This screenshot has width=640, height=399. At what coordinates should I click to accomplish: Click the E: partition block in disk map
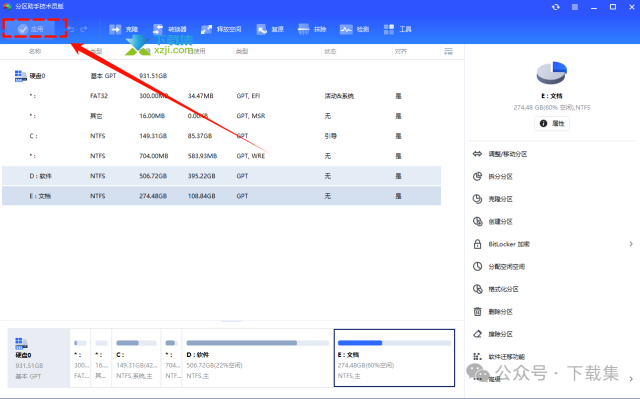[x=394, y=358]
